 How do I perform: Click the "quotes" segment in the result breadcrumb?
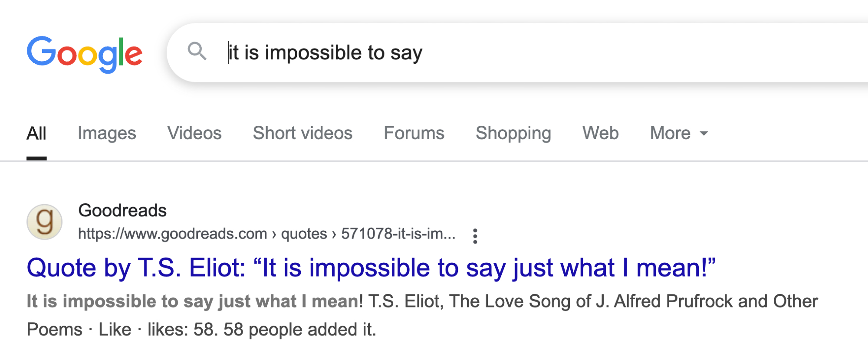coord(304,234)
